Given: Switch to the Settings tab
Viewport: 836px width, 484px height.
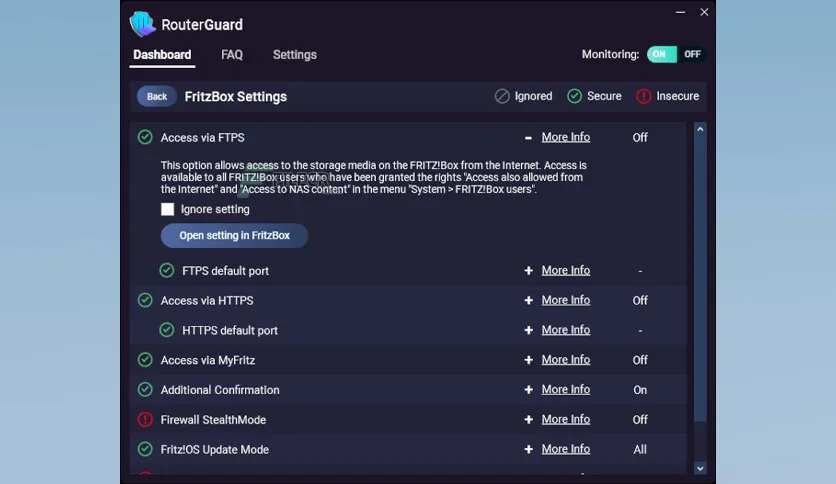Looking at the screenshot, I should [x=295, y=55].
